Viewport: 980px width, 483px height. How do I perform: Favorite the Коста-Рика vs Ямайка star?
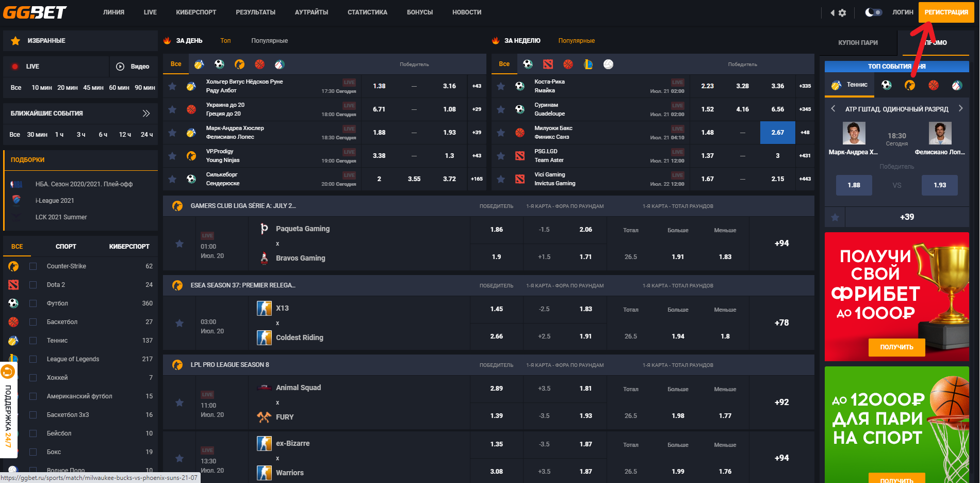point(501,86)
